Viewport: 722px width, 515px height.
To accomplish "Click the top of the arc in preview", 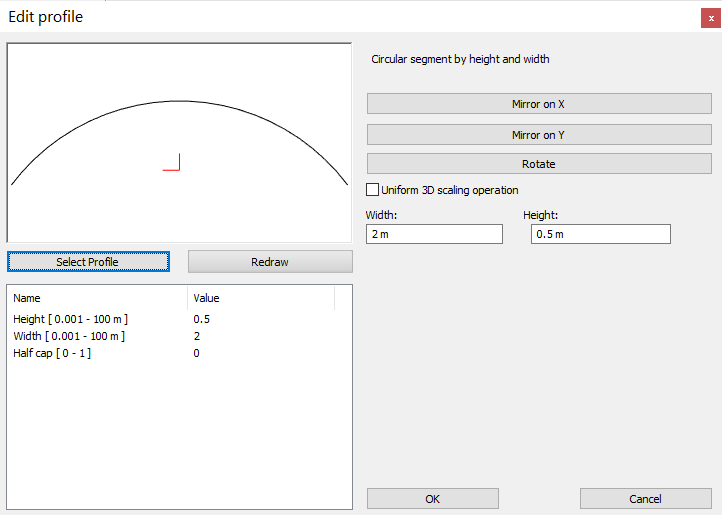I will point(180,101).
